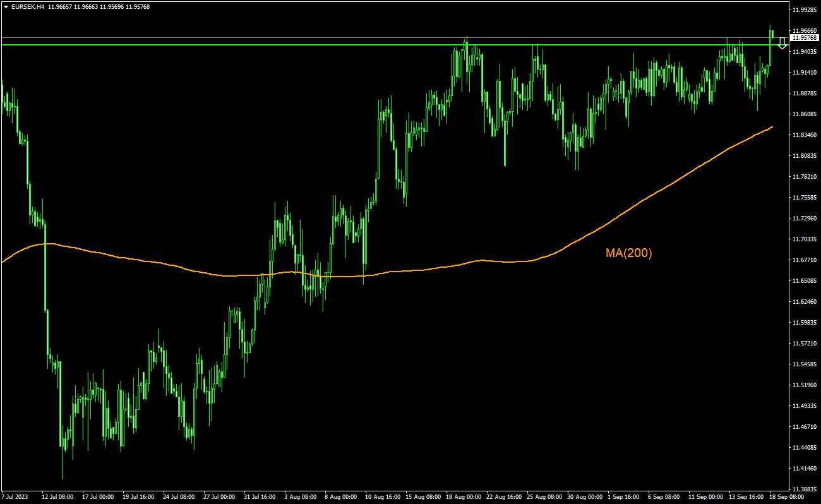The image size is (821, 504).
Task: Click the 15 Aug 08:00 time label
Action: coord(422,497)
